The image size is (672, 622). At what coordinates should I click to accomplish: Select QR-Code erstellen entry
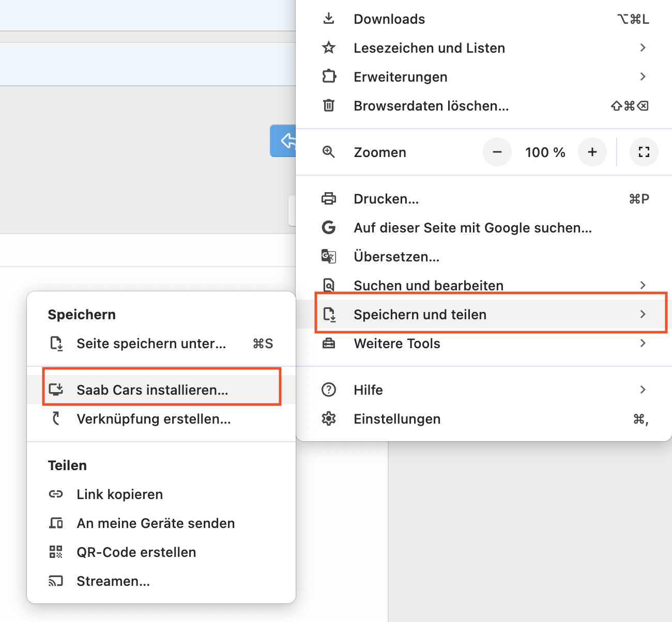coord(161,552)
